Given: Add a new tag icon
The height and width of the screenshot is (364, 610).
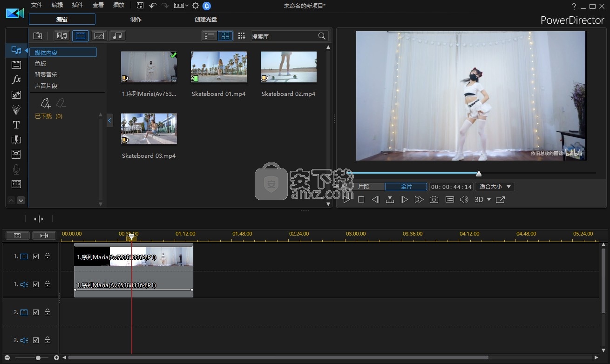Looking at the screenshot, I should tap(45, 103).
